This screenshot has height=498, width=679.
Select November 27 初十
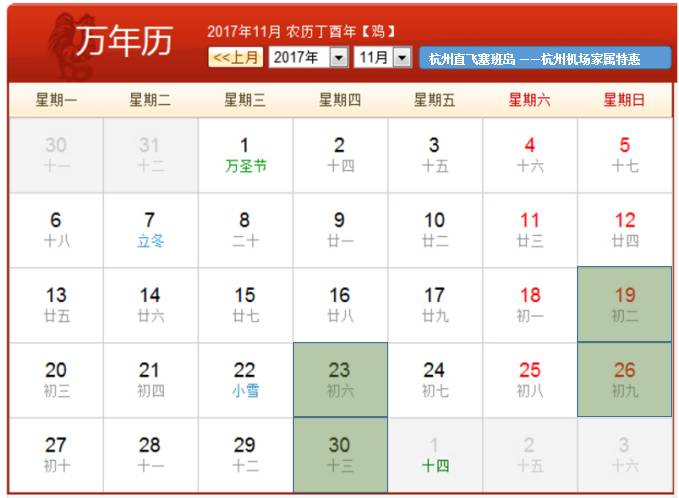tap(56, 455)
